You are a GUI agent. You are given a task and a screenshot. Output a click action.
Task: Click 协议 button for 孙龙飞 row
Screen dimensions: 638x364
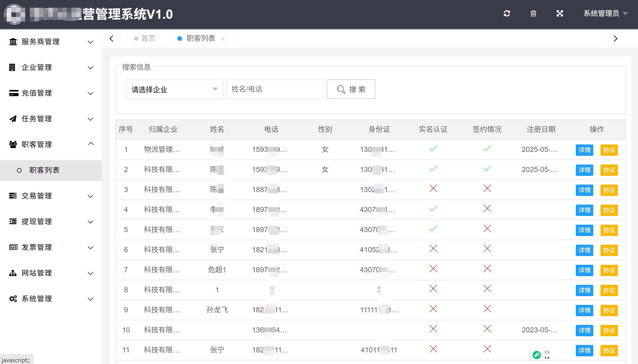pos(609,311)
